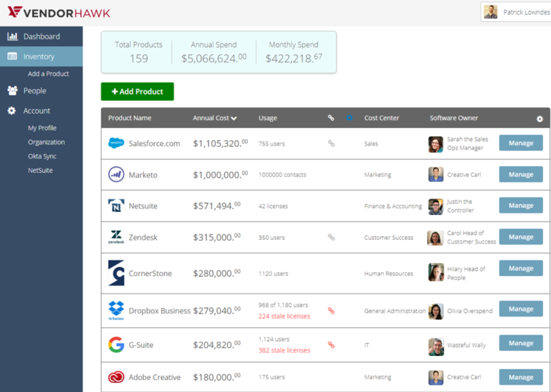Image resolution: width=551 pixels, height=392 pixels.
Task: Click Carol Head of Customer Success avatar
Action: click(435, 238)
